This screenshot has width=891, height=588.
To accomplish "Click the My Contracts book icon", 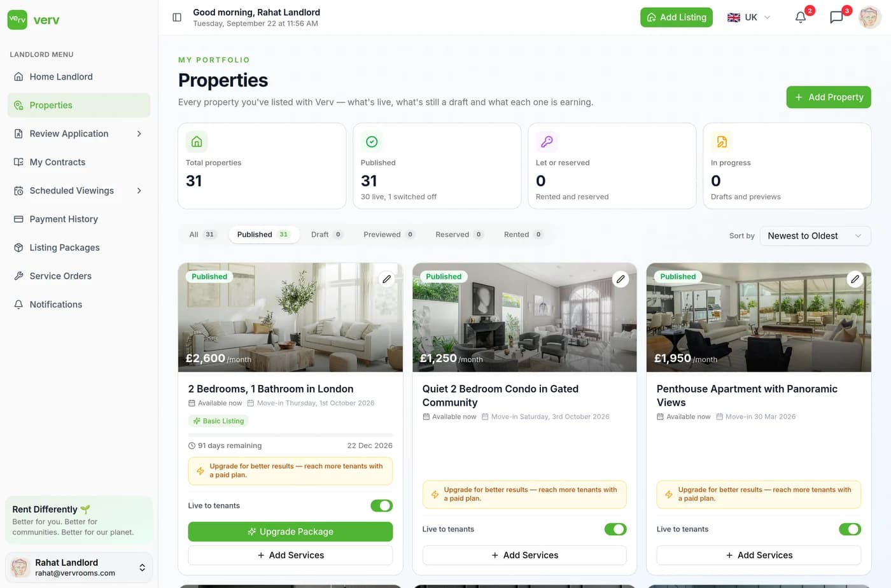I will click(x=18, y=162).
